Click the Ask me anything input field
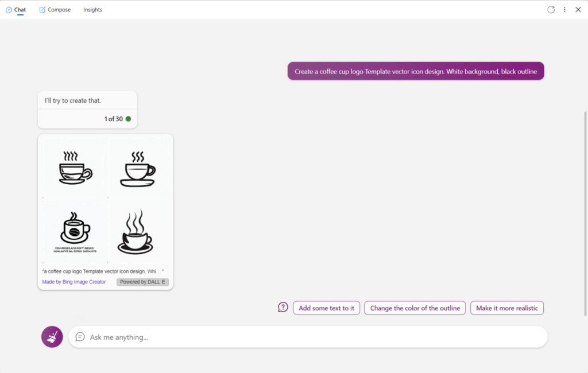The image size is (588, 373). (x=308, y=337)
